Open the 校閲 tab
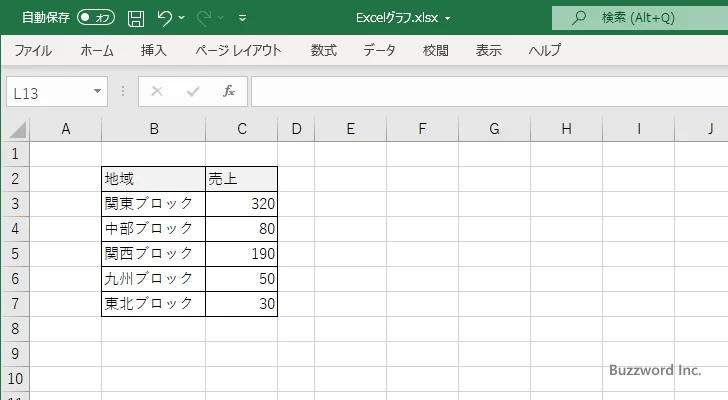This screenshot has height=400, width=728. tap(436, 50)
